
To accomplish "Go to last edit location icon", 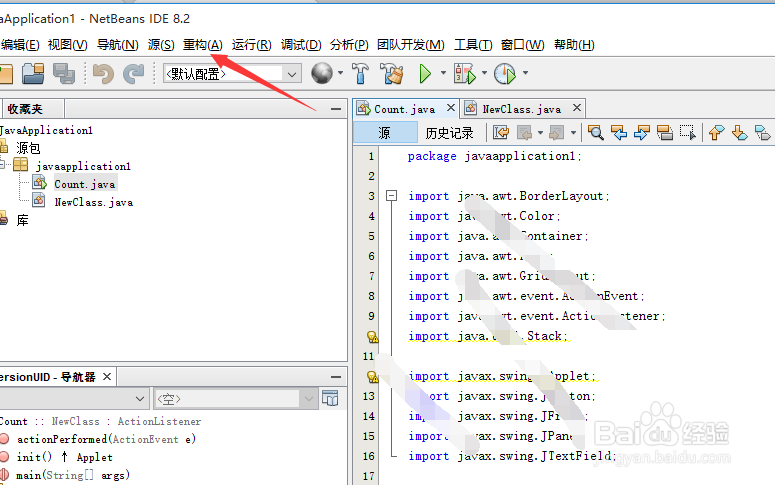I will click(x=501, y=132).
